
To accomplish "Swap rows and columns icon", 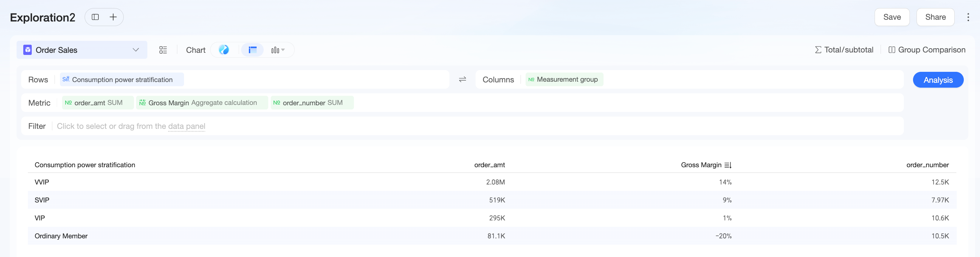I will [462, 80].
